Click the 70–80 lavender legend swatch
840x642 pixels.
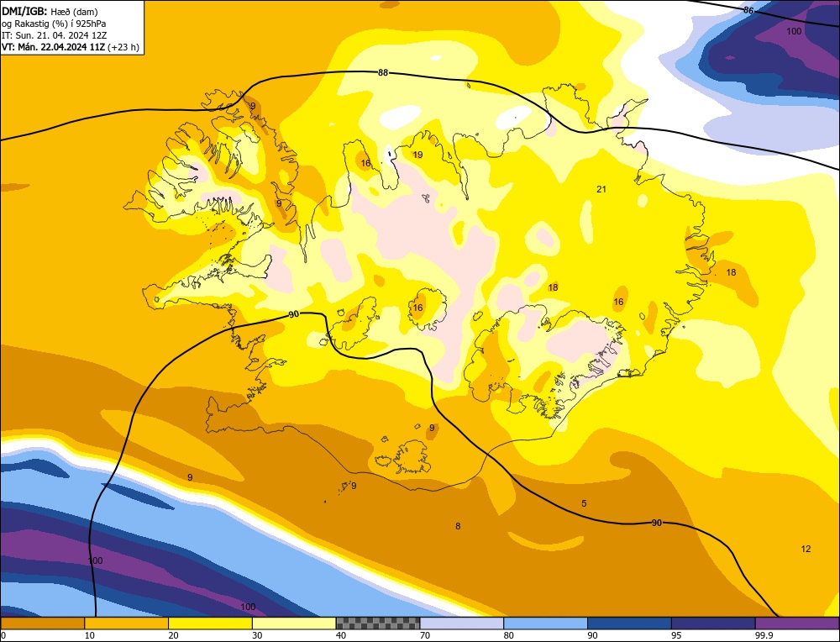[x=462, y=624]
